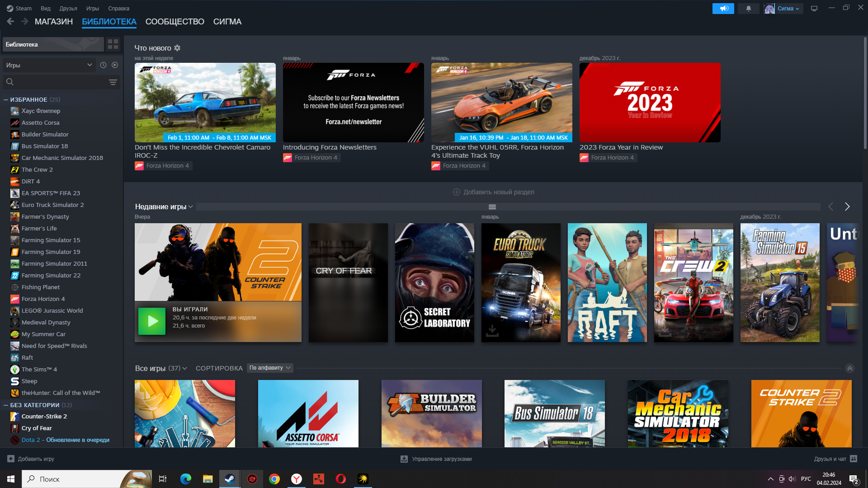
Task: Collapse the ИЗБРАННОЕ category
Action: (x=6, y=99)
